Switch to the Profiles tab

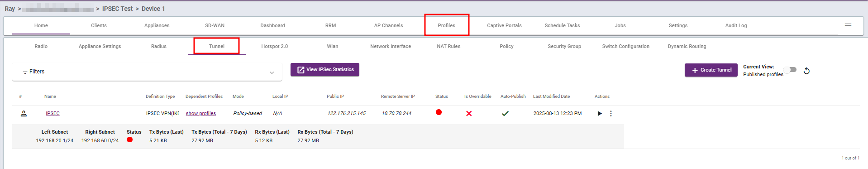446,25
